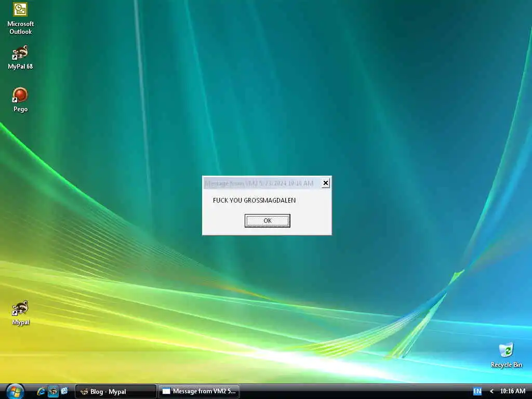Click the 10:16 AM clock
Viewport: 532px width, 399px height.
tap(513, 391)
